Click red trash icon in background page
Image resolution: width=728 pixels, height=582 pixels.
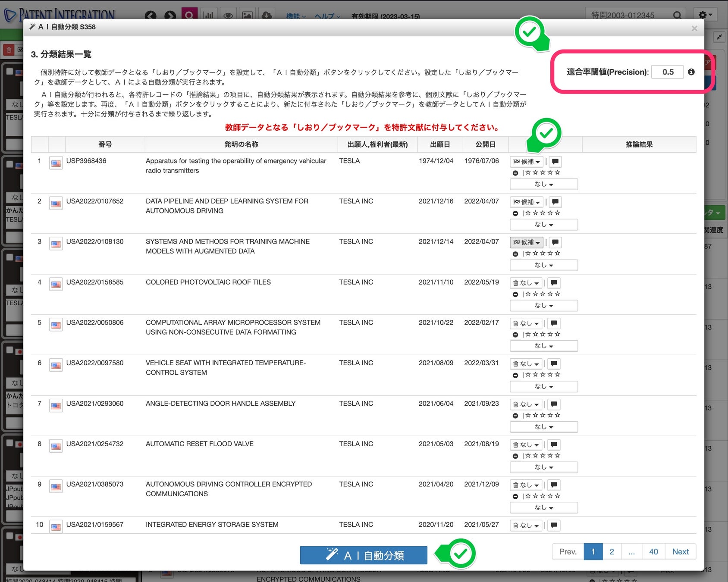[9, 50]
